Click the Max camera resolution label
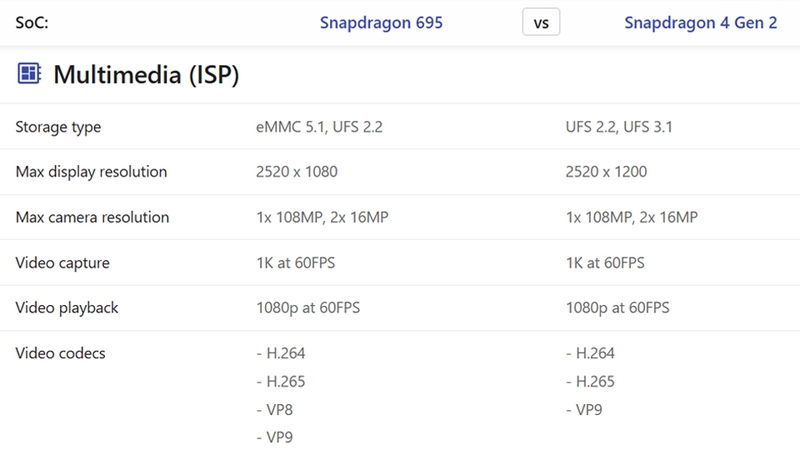The image size is (800, 450). pyautogui.click(x=92, y=217)
